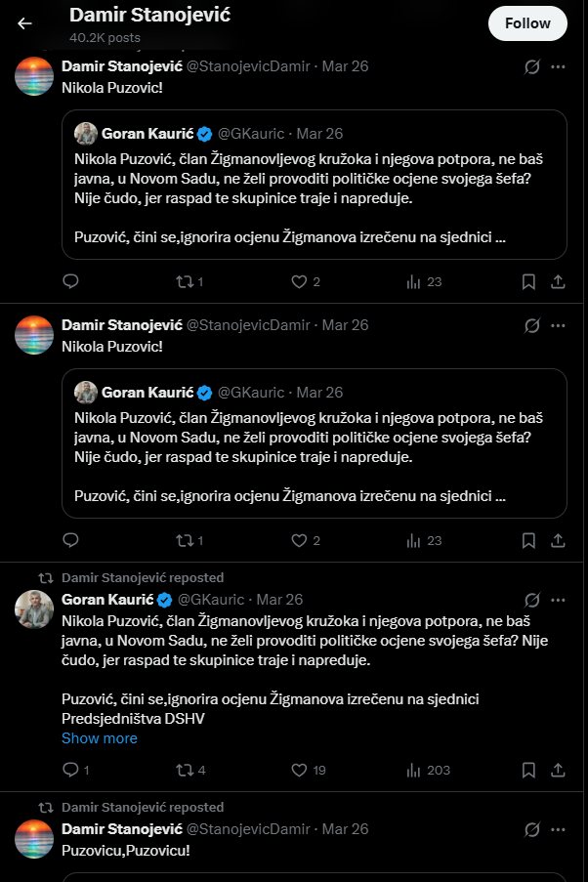Click Grok icon on first post
This screenshot has width=588, height=882.
click(532, 67)
